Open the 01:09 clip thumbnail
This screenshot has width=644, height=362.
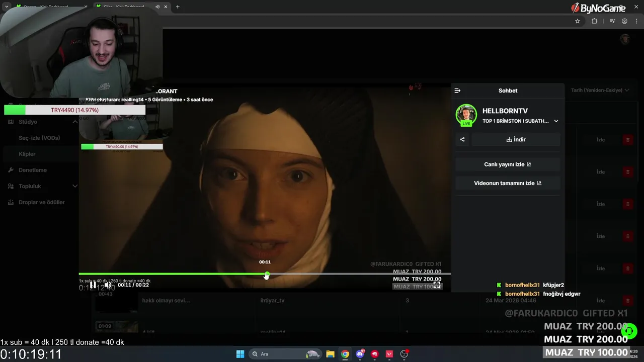[117, 327]
